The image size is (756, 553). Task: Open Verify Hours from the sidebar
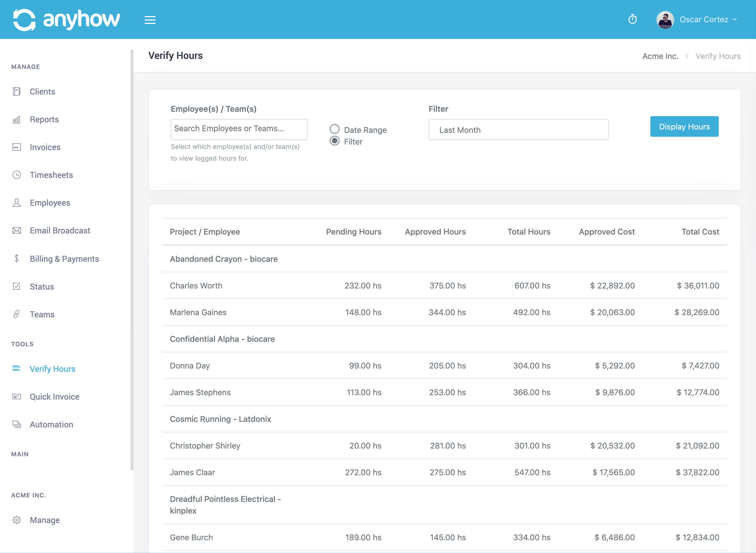point(52,368)
